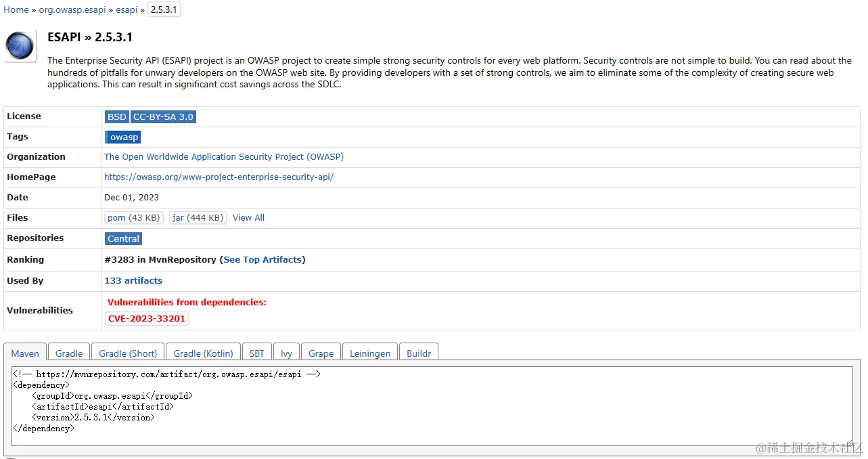Screen dimensions: 868x459
Task: Click View All files link
Action: click(x=248, y=217)
